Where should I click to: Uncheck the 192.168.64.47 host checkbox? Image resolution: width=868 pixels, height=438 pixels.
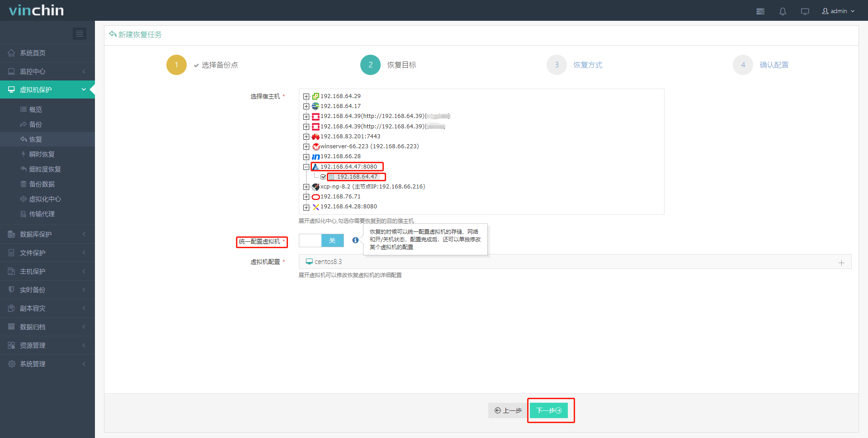click(323, 177)
